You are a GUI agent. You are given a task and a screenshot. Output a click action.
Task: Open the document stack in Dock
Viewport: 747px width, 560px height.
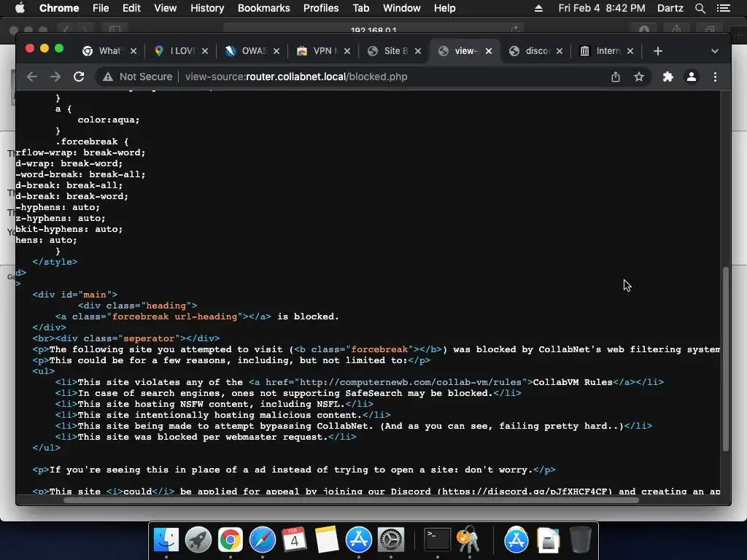(x=548, y=540)
